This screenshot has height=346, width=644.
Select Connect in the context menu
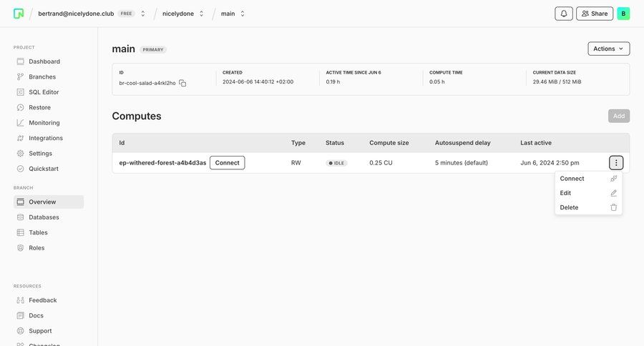pos(572,179)
